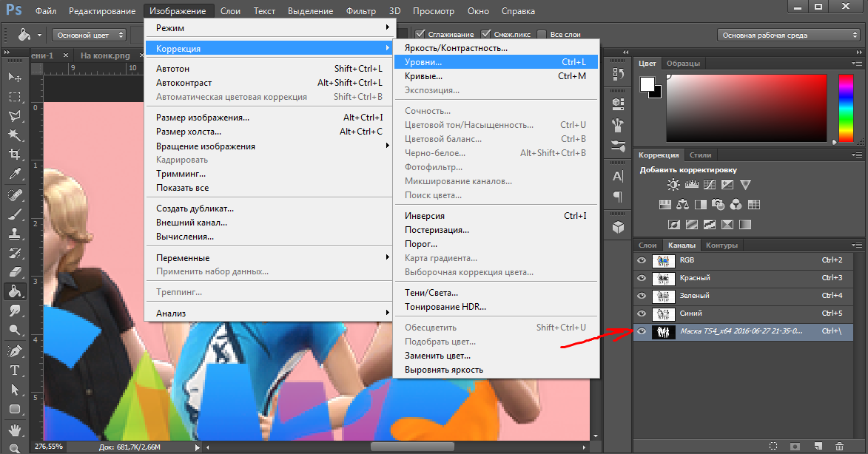Viewport: 868px width, 454px height.
Task: Select the Smudge tool
Action: point(15,311)
